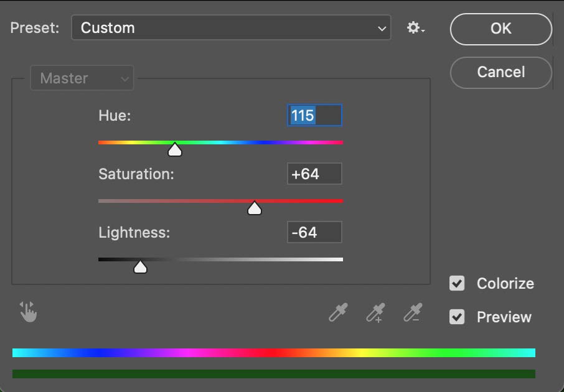The width and height of the screenshot is (564, 392).
Task: Disable the Colorize checkbox
Action: [x=457, y=283]
